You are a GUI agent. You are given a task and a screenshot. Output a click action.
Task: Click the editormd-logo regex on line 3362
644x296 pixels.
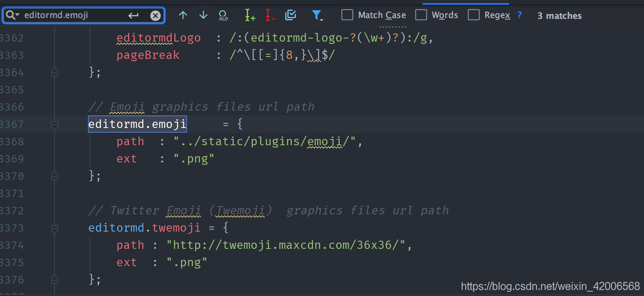328,38
